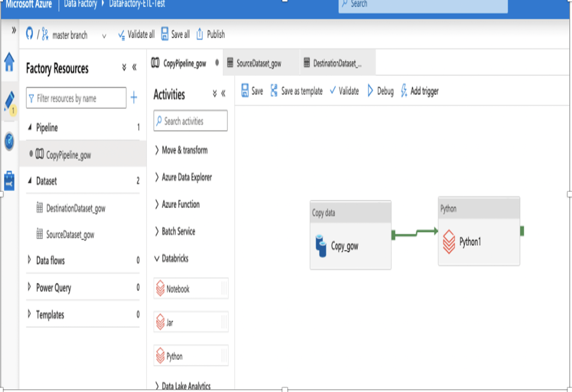Image resolution: width=572 pixels, height=392 pixels.
Task: Focus the Search activities field
Action: 190,121
